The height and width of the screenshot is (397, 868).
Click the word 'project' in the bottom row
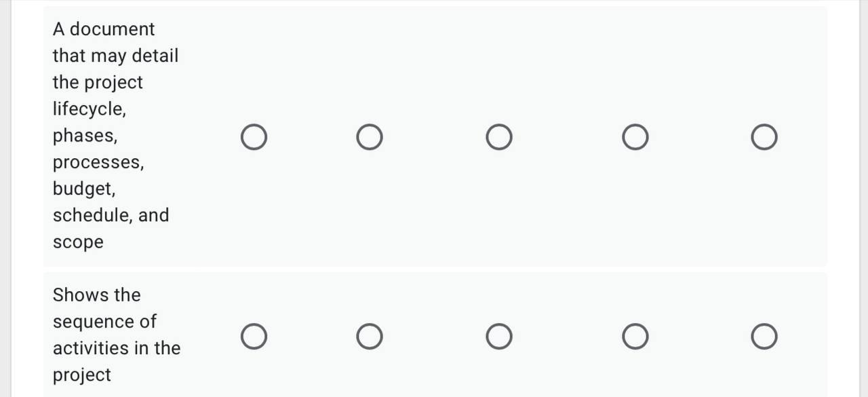81,375
